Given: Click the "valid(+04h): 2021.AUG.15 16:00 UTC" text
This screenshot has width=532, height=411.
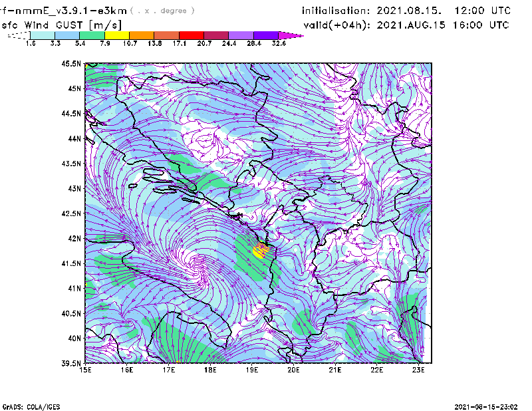Looking at the screenshot, I should pyautogui.click(x=406, y=25).
